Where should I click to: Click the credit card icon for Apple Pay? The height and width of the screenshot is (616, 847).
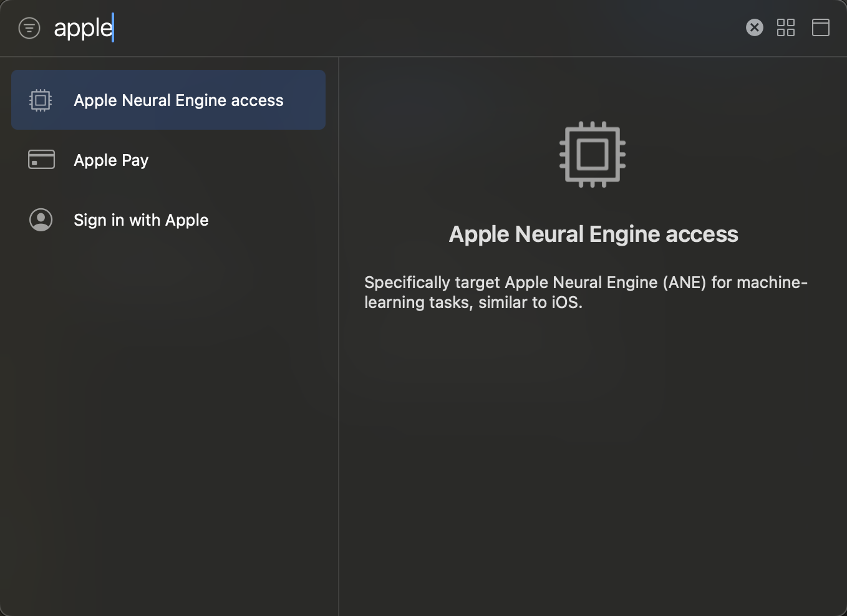coord(41,160)
